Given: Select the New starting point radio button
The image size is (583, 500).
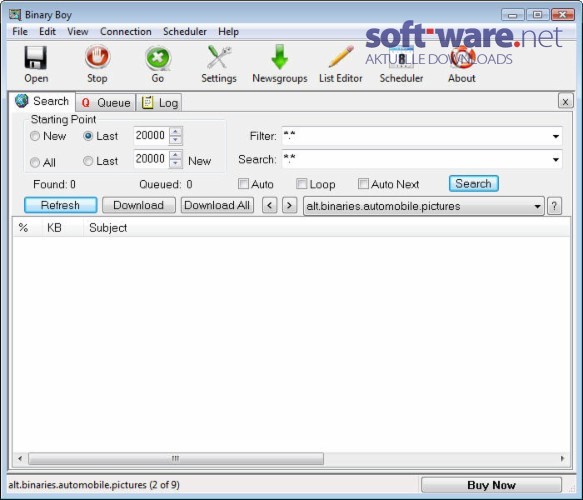Looking at the screenshot, I should point(35,136).
